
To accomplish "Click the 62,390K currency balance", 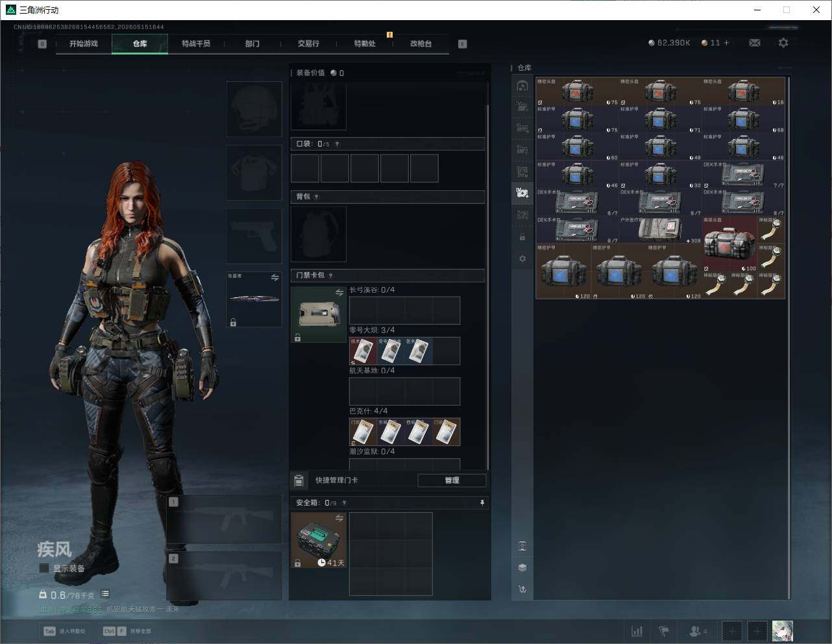I will [x=669, y=43].
